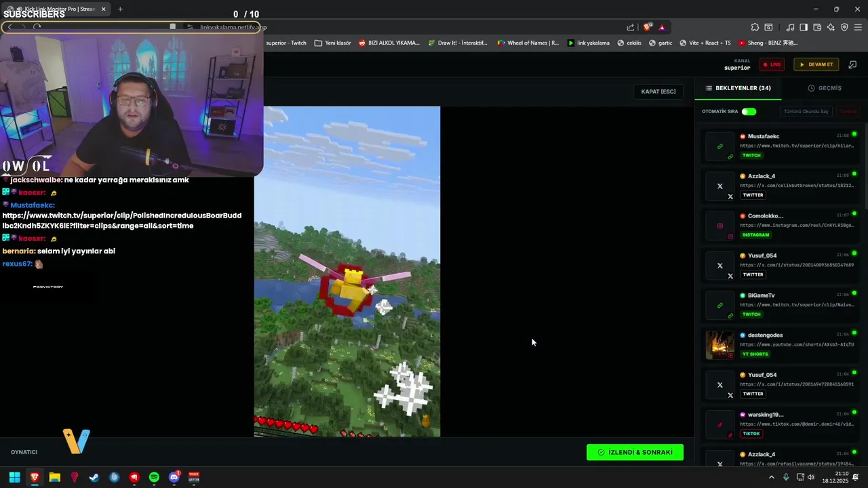The height and width of the screenshot is (488, 868).
Task: Click the TikTok thumbnail of warsking19 entry
Action: [720, 425]
